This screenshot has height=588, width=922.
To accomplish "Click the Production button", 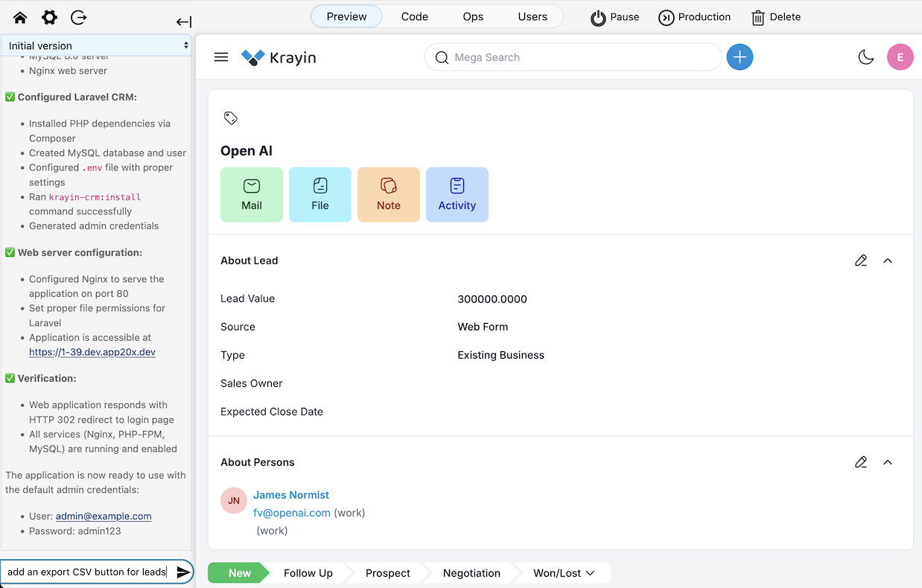I will click(x=695, y=17).
